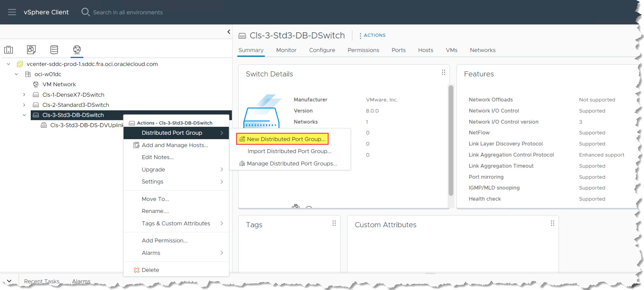The width and height of the screenshot is (644, 290).
Task: Open the Recent Tasks bottom tab
Action: (x=42, y=281)
